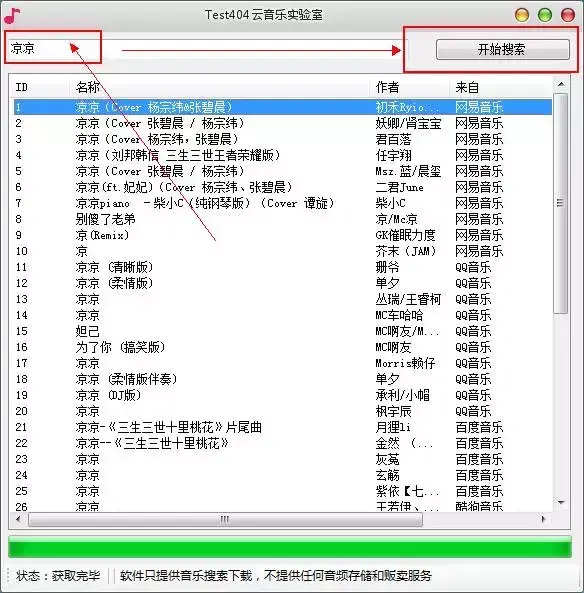Click QQ音乐 source in row 15
The height and width of the screenshot is (593, 584).
click(x=473, y=331)
